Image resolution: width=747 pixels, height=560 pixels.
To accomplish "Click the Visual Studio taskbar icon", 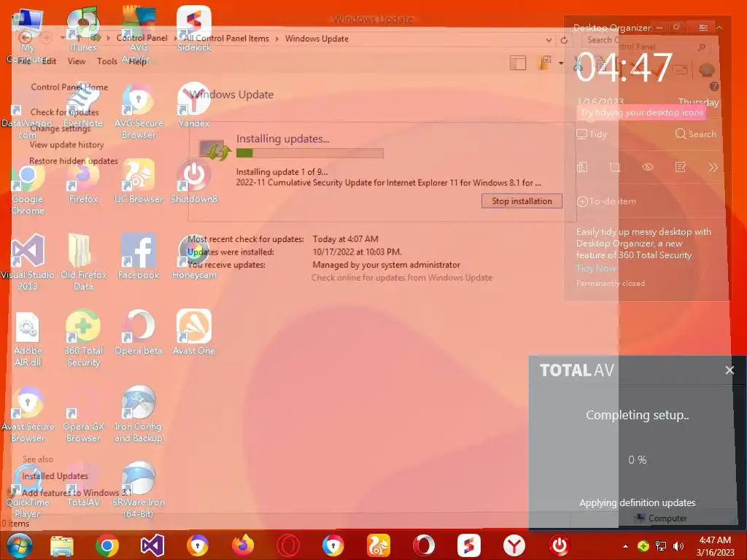I will tap(152, 545).
